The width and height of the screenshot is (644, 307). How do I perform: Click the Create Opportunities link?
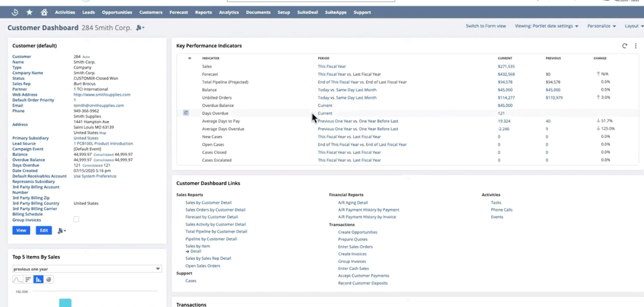(x=357, y=232)
